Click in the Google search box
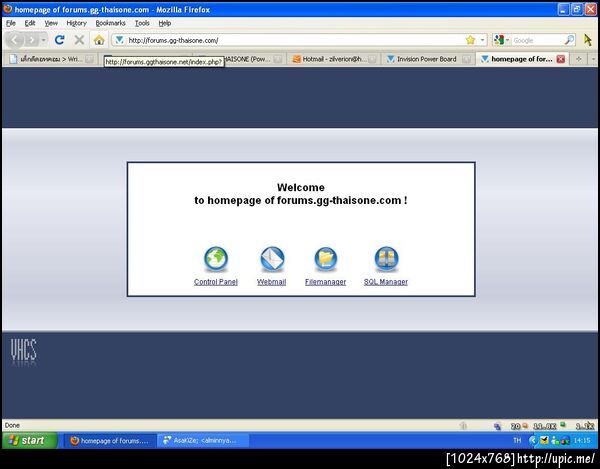The image size is (600, 469). point(538,40)
